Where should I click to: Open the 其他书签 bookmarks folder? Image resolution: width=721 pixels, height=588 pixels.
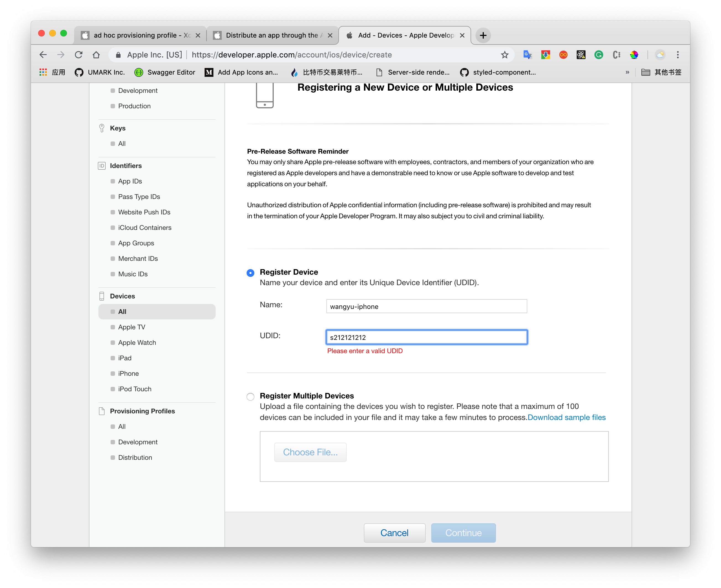[661, 72]
